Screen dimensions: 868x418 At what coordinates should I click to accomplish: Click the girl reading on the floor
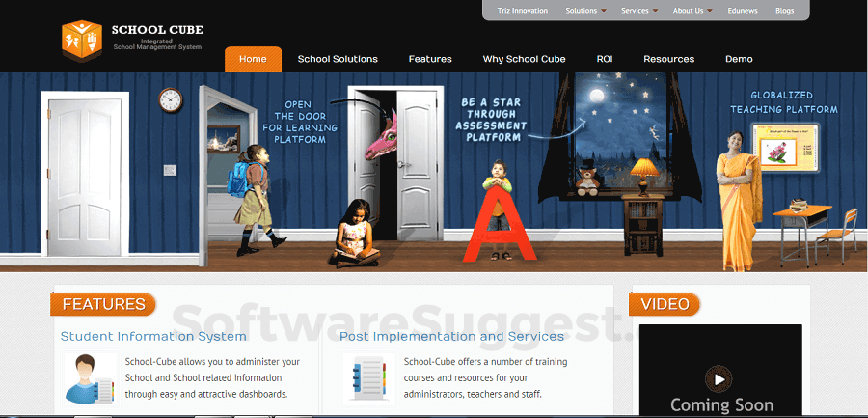pos(354,233)
